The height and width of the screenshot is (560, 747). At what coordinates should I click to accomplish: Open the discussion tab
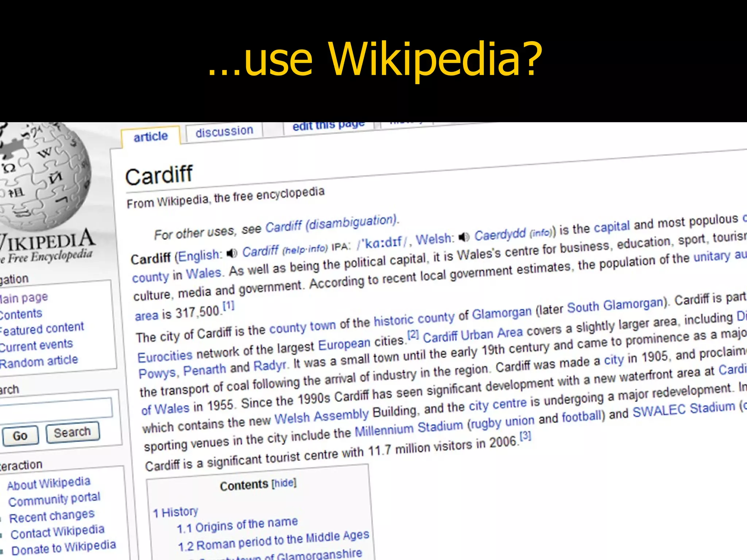pos(224,132)
